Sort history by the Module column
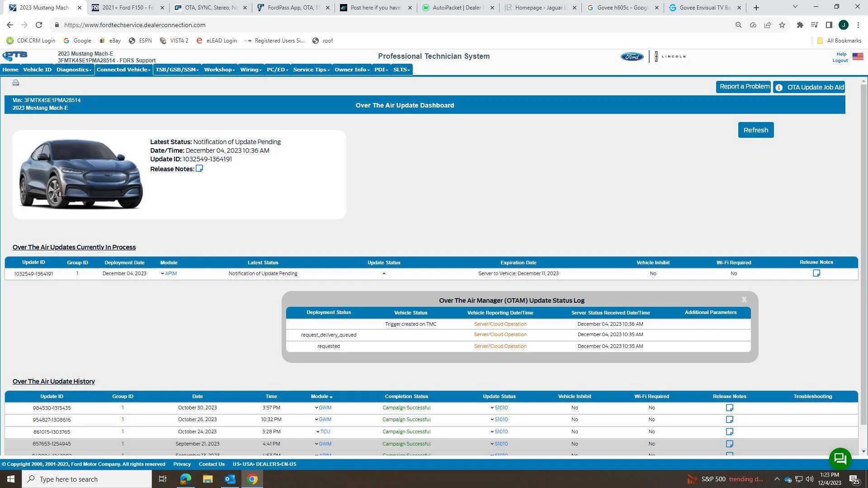The height and width of the screenshot is (488, 868). tap(321, 396)
